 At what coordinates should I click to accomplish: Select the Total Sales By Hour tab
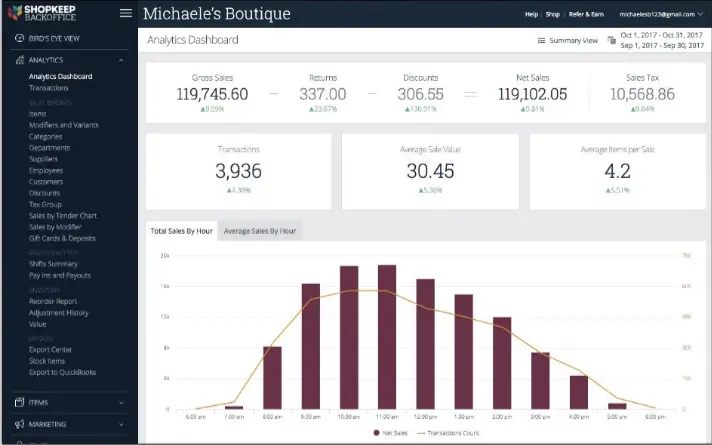(x=181, y=231)
